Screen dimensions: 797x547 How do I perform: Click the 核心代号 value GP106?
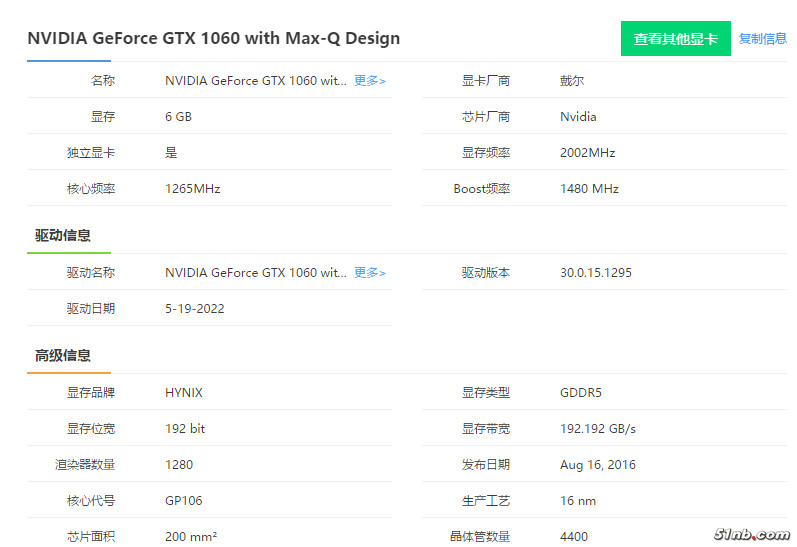(183, 501)
